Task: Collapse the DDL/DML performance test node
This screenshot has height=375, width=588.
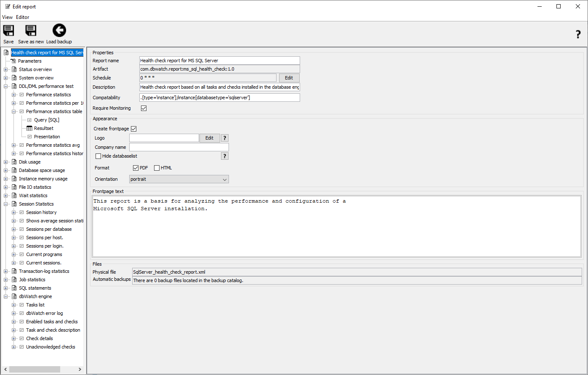Action: (5, 86)
